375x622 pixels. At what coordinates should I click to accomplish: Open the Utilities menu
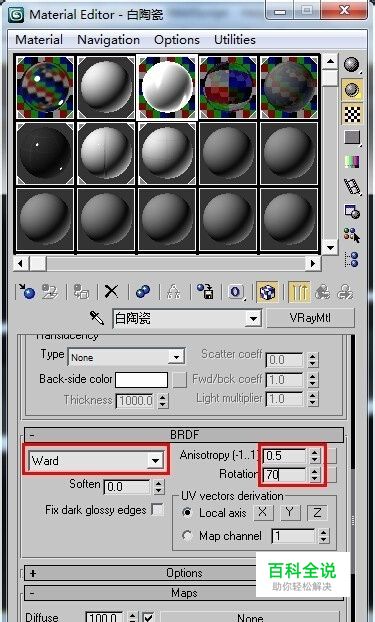pyautogui.click(x=235, y=40)
